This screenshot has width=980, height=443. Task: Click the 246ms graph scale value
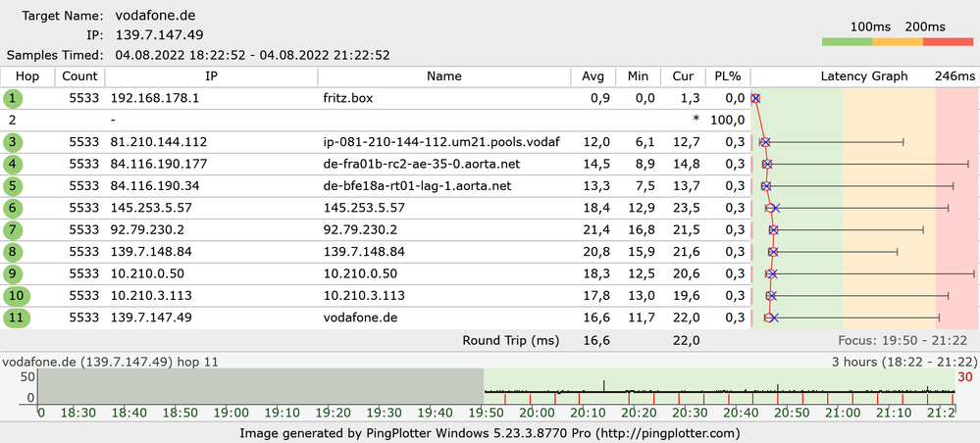(x=954, y=76)
